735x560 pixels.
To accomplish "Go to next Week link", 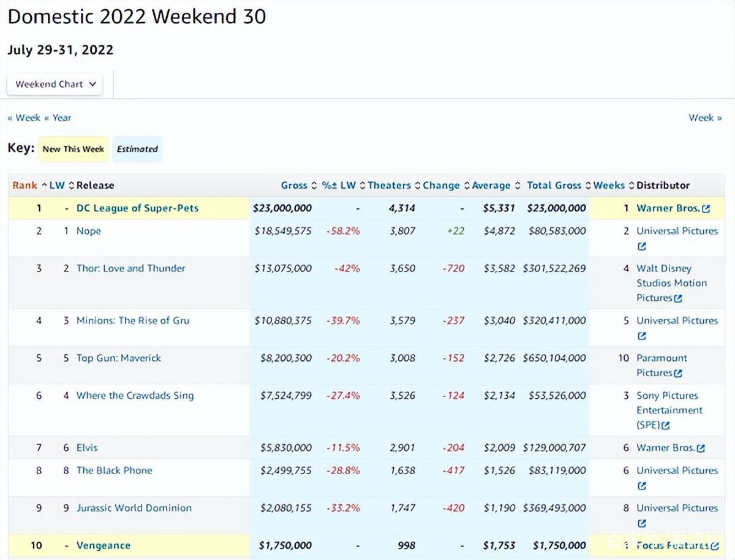I will 704,118.
